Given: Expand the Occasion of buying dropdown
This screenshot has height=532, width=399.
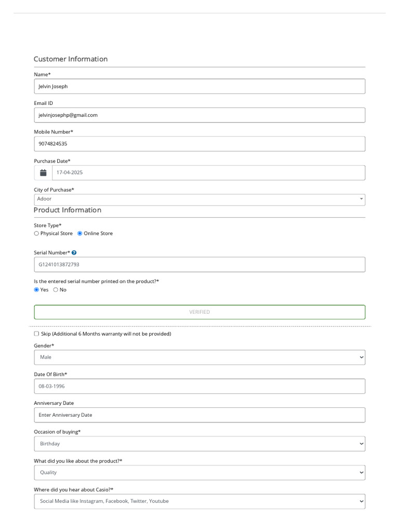Looking at the screenshot, I should (199, 444).
